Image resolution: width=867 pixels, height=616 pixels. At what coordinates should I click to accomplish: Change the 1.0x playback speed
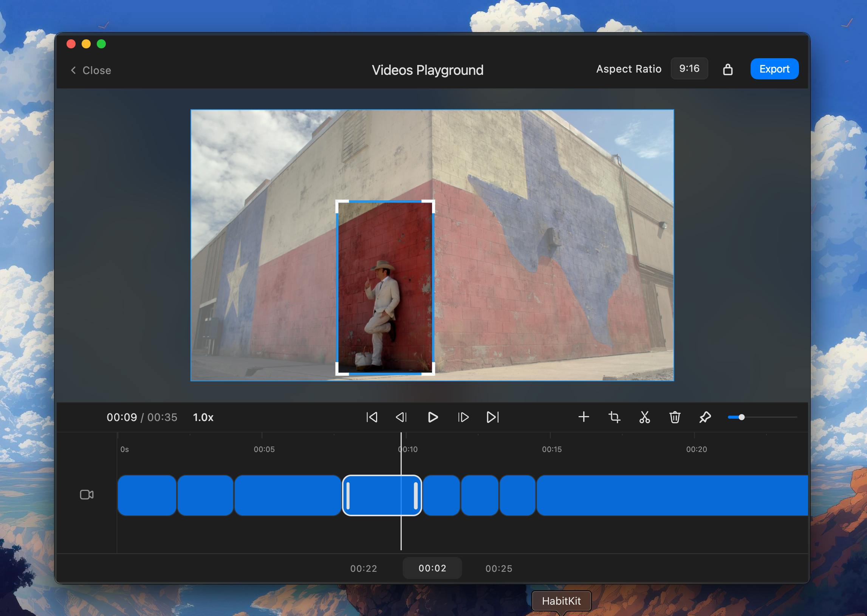click(x=203, y=417)
